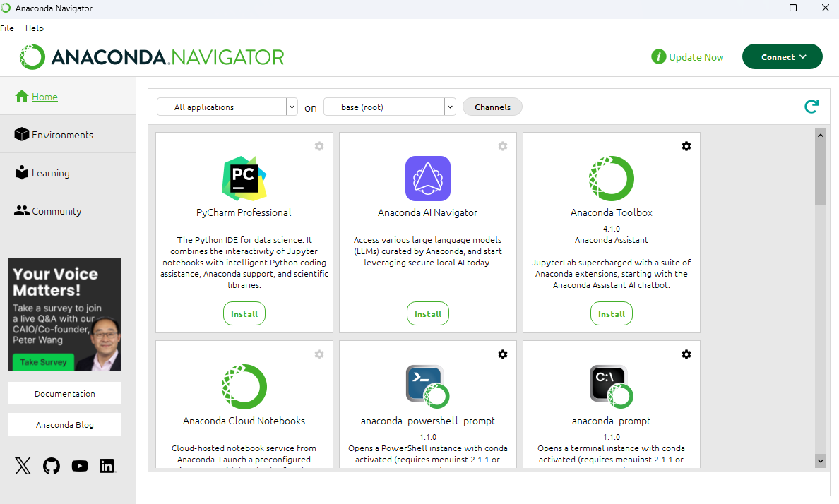Click the scrollbar up arrow
This screenshot has height=504, width=839.
[820, 136]
